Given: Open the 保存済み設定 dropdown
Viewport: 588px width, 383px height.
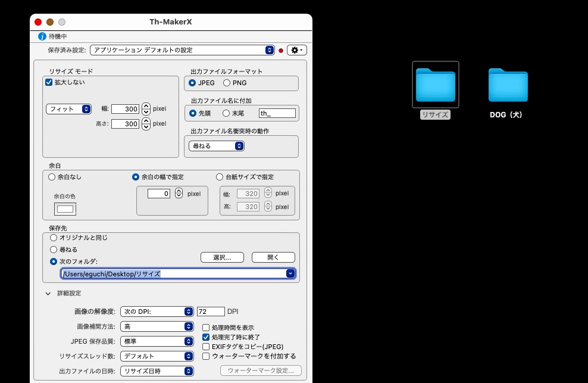Looking at the screenshot, I should click(x=182, y=51).
